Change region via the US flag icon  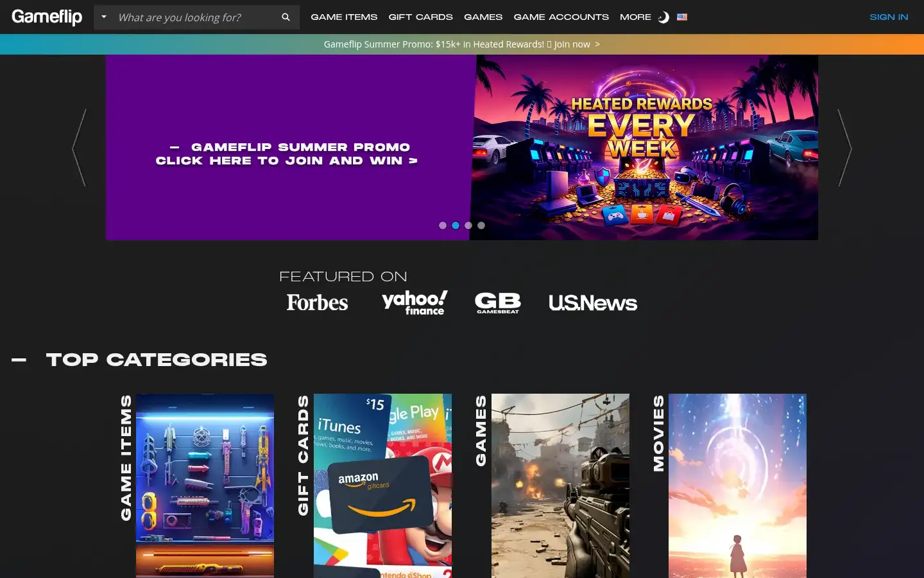coord(682,17)
